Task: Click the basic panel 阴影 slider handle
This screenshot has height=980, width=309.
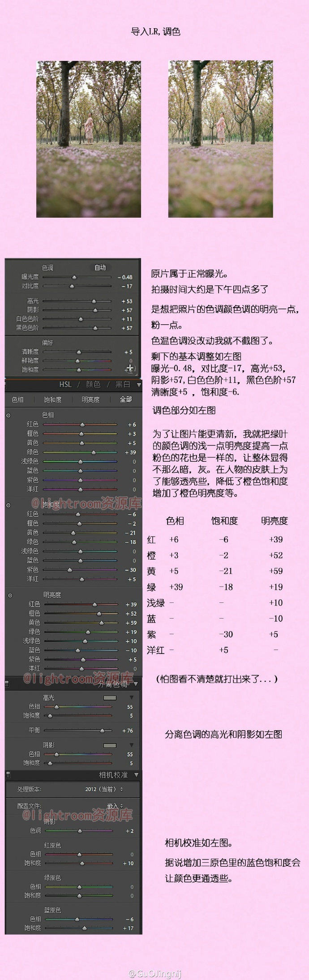Action: tap(95, 310)
